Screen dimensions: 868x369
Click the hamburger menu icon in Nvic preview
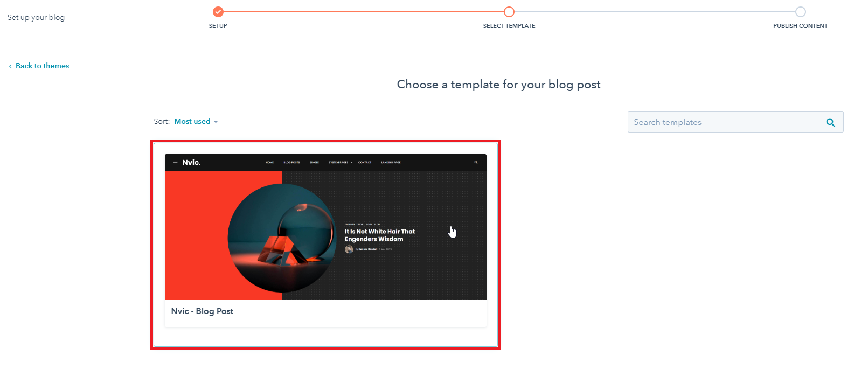(176, 162)
